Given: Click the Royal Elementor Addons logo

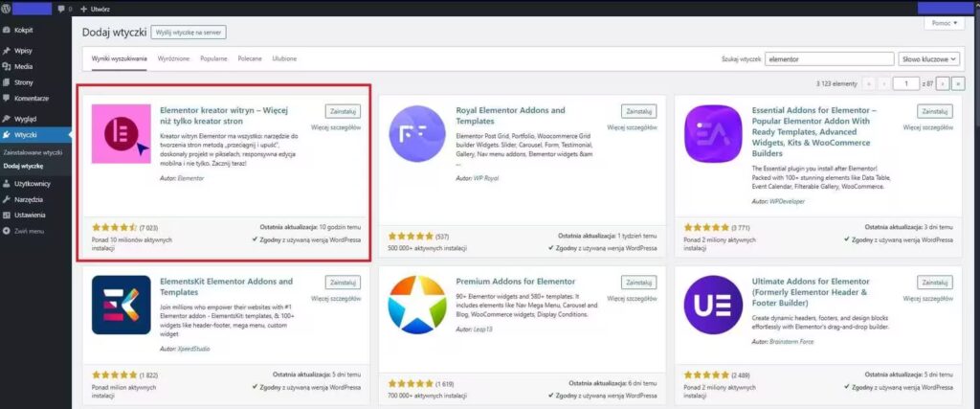Looking at the screenshot, I should point(417,134).
